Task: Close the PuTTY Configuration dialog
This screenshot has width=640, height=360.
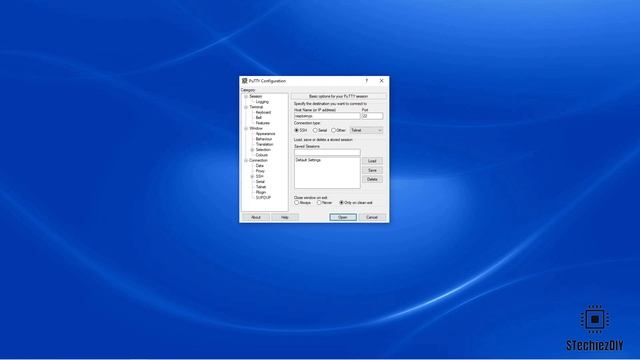Action: pyautogui.click(x=382, y=81)
